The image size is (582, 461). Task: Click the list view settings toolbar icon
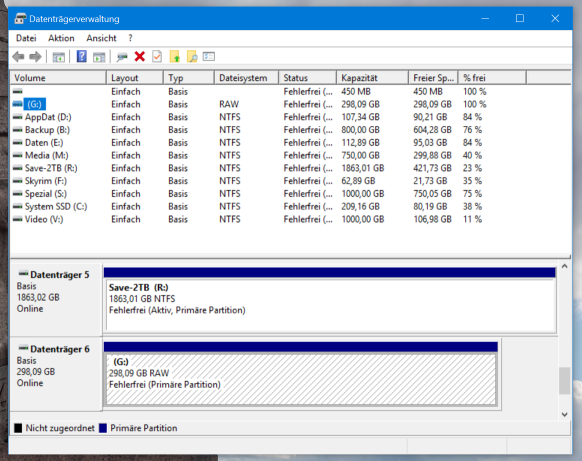tap(209, 56)
